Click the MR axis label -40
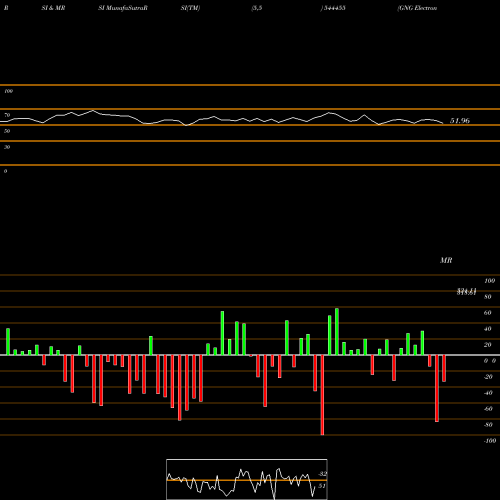The width and height of the screenshot is (500, 500). click(x=488, y=393)
